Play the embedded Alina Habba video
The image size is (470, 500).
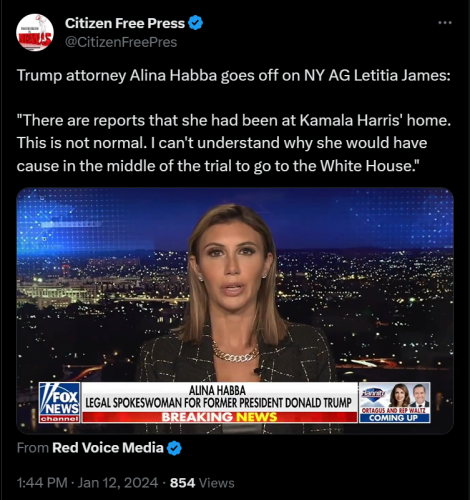coord(235,311)
